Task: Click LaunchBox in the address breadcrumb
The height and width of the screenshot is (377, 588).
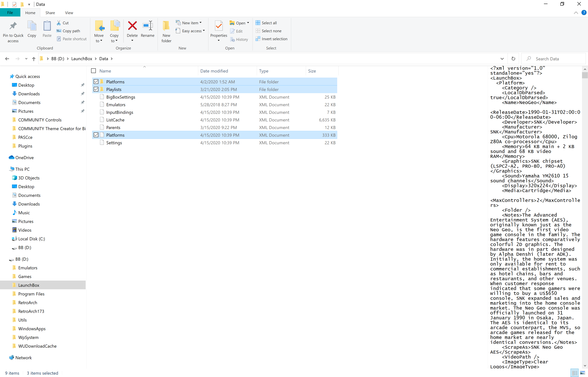Action: coord(82,59)
